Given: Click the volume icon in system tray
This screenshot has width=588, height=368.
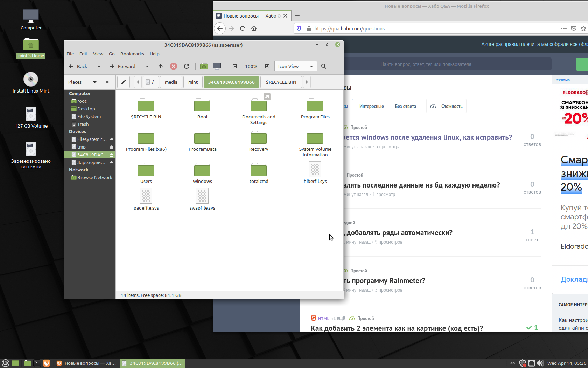Looking at the screenshot, I should [540, 363].
